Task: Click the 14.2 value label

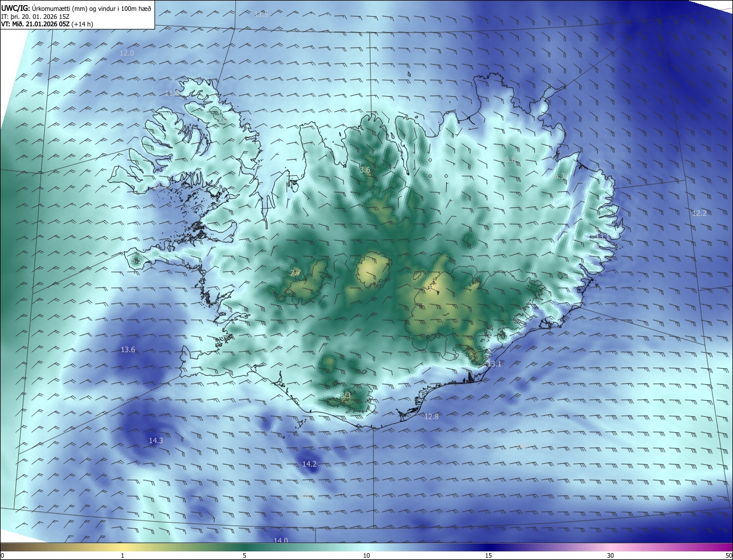Action: [309, 464]
